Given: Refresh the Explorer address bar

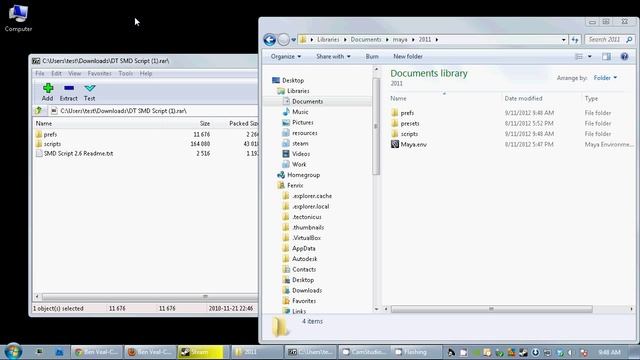Looking at the screenshot, I should click(575, 40).
